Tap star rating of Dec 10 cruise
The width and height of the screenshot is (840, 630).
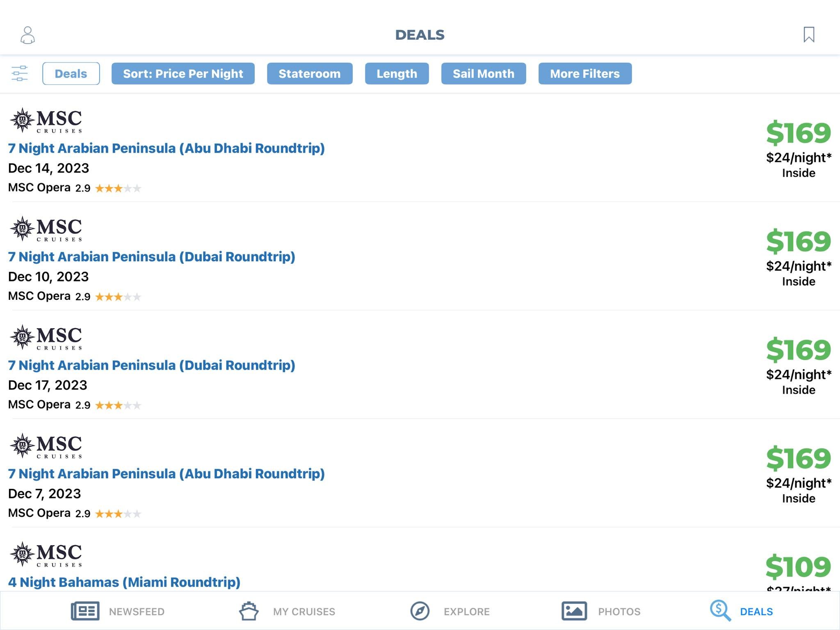tap(118, 297)
